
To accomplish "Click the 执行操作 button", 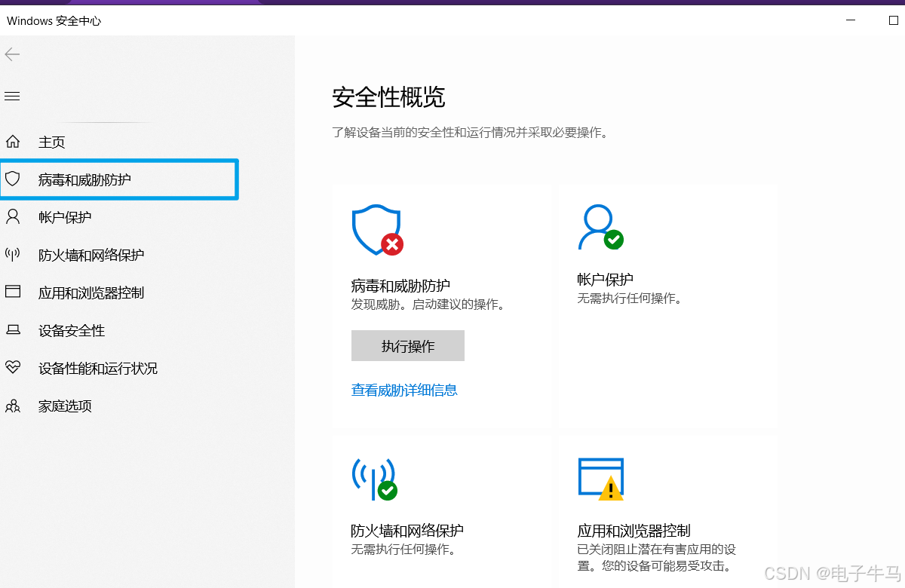I will coord(408,346).
